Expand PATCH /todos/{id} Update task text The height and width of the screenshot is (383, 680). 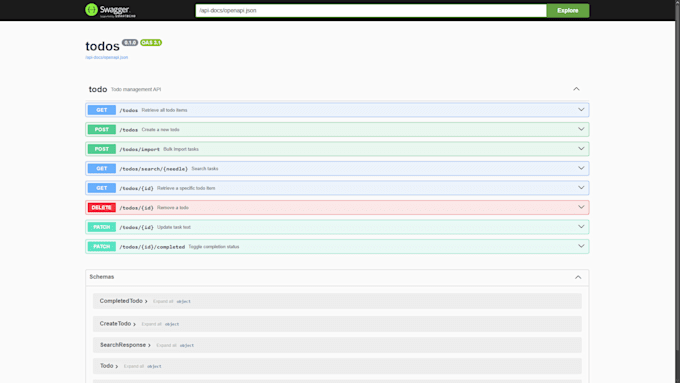[x=337, y=227]
